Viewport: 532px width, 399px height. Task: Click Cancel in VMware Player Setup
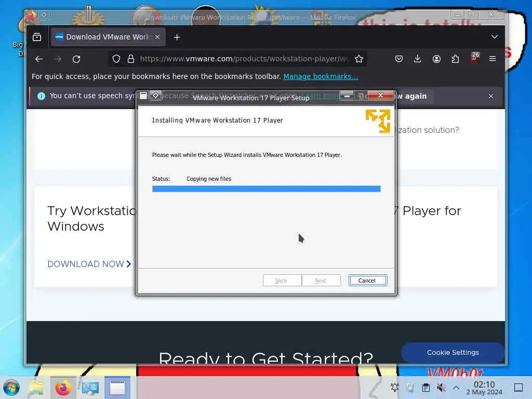coord(368,281)
